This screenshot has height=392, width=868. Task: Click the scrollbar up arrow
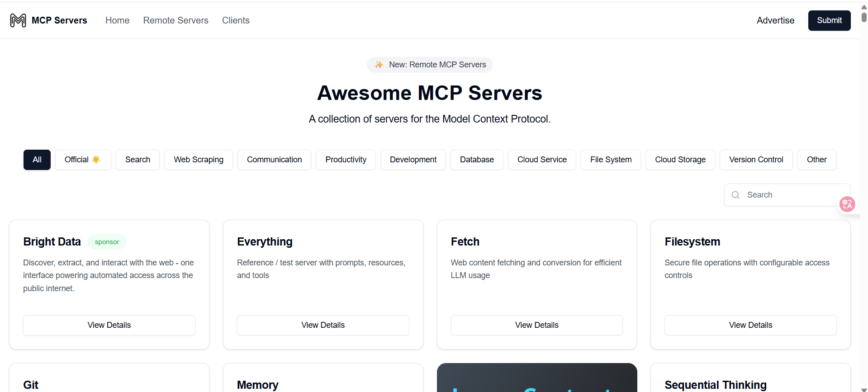[864, 7]
